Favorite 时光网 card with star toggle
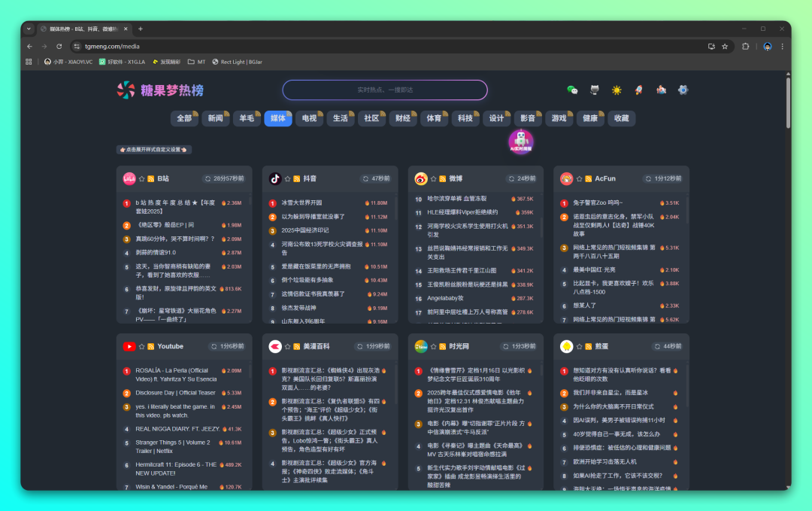Screen dimensions: 812x511 [x=434, y=347]
